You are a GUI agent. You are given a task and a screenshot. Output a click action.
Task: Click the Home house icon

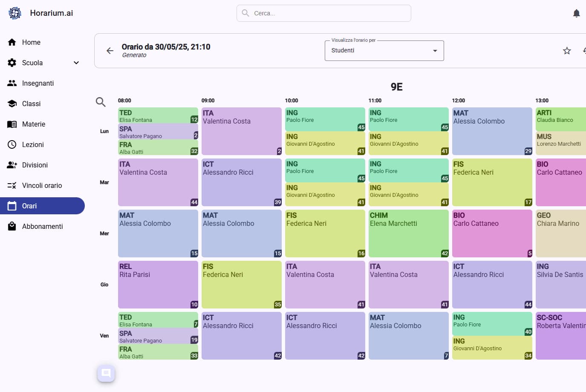tap(12, 42)
